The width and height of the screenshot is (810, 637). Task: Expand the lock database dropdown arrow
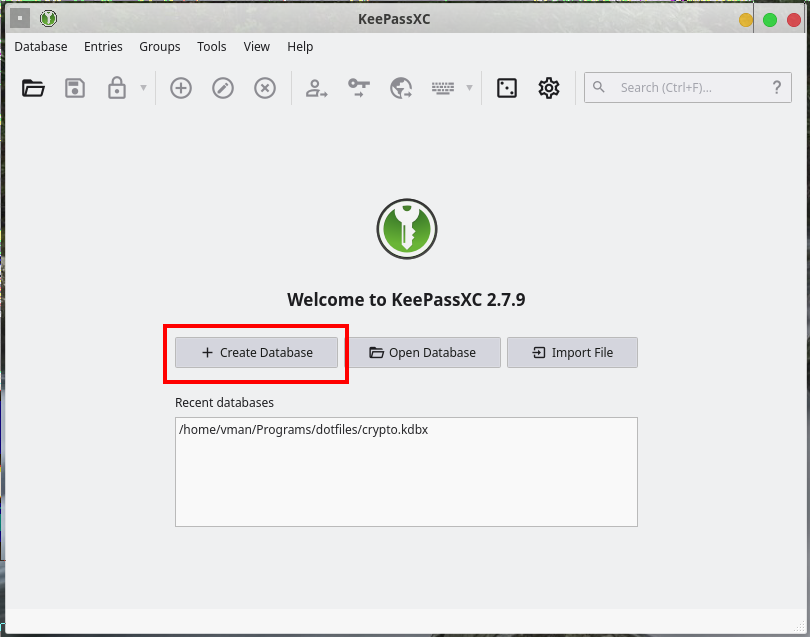pyautogui.click(x=144, y=88)
